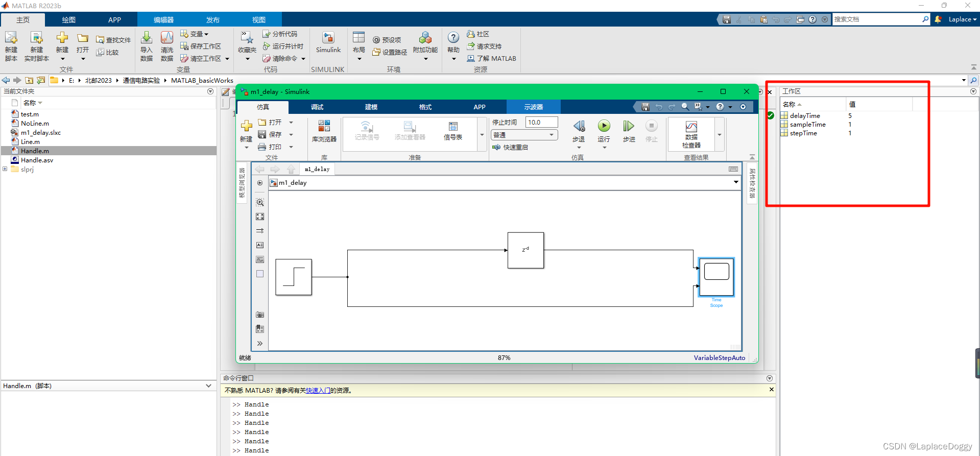The image size is (980, 456).
Task: Expand the slprj folder in file tree
Action: 5,169
